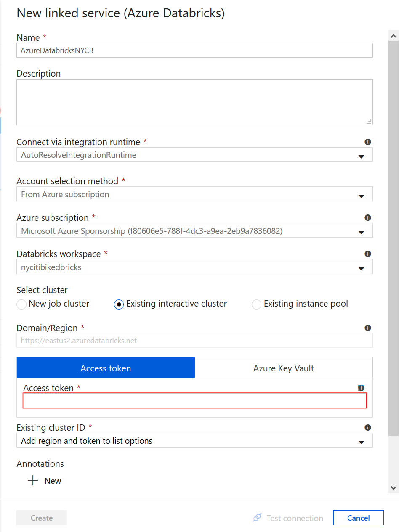Click the Test connection plug icon
Viewport: 399px width, 532px height.
[257, 518]
